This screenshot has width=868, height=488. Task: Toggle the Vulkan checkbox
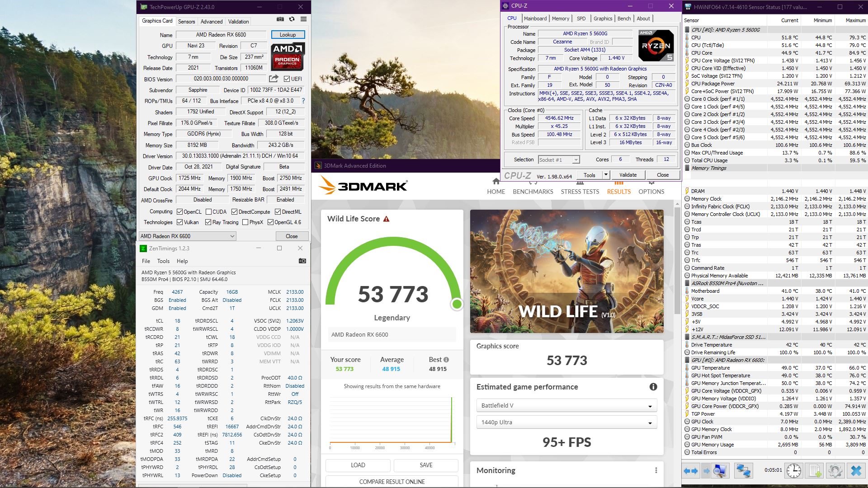pos(179,222)
